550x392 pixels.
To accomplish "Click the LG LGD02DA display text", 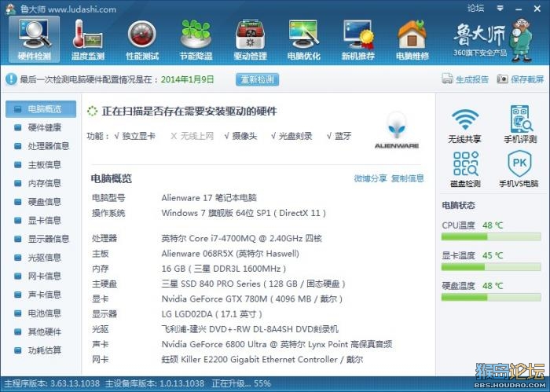I will pyautogui.click(x=212, y=314).
